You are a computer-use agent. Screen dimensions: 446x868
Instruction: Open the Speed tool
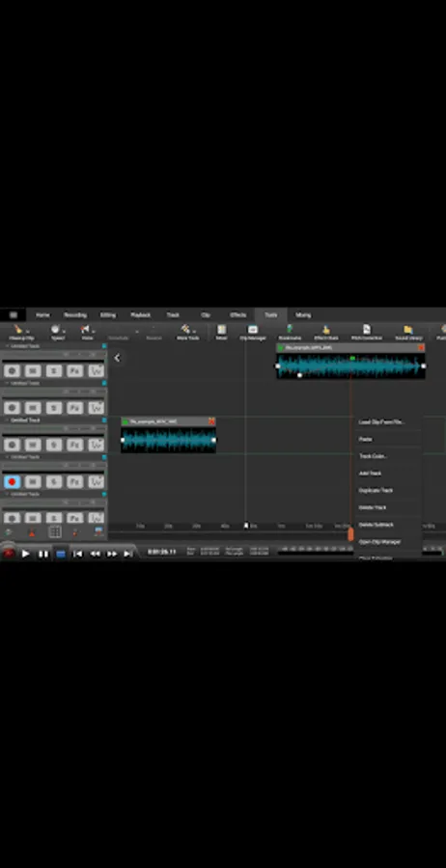[x=57, y=332]
